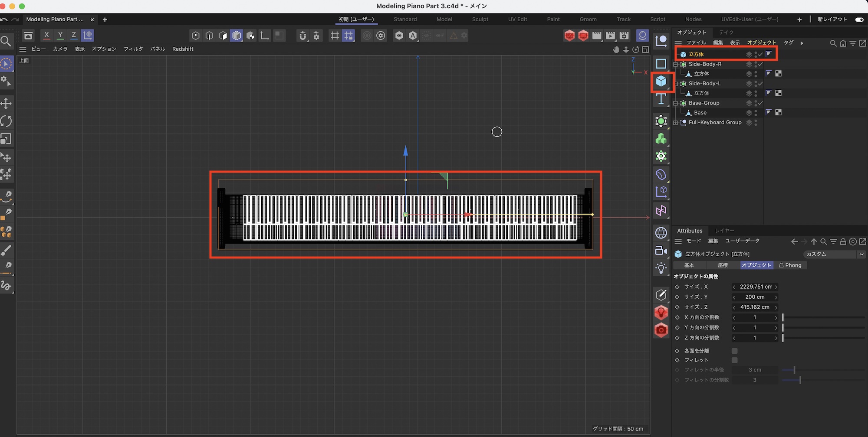Open the カメラ viewport menu
The width and height of the screenshot is (868, 437).
[60, 49]
